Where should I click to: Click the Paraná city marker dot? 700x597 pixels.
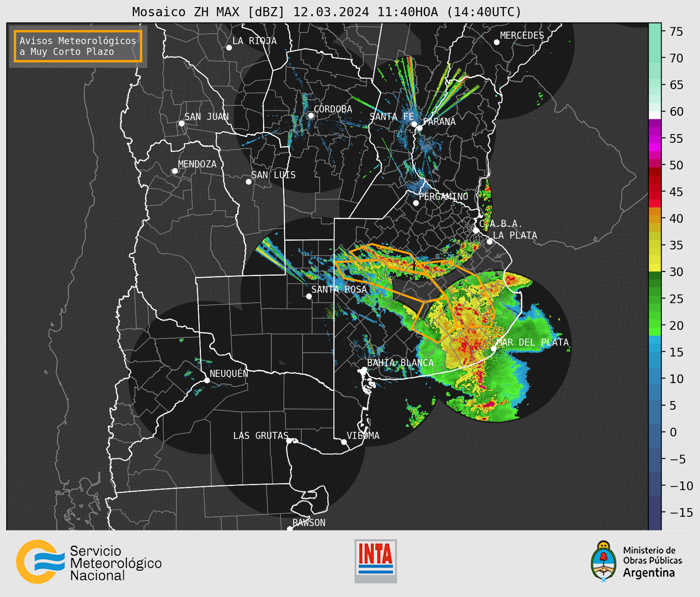pos(420,128)
